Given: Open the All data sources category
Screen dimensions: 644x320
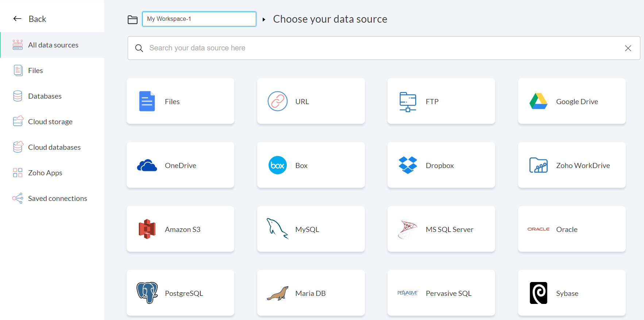Looking at the screenshot, I should tap(52, 45).
